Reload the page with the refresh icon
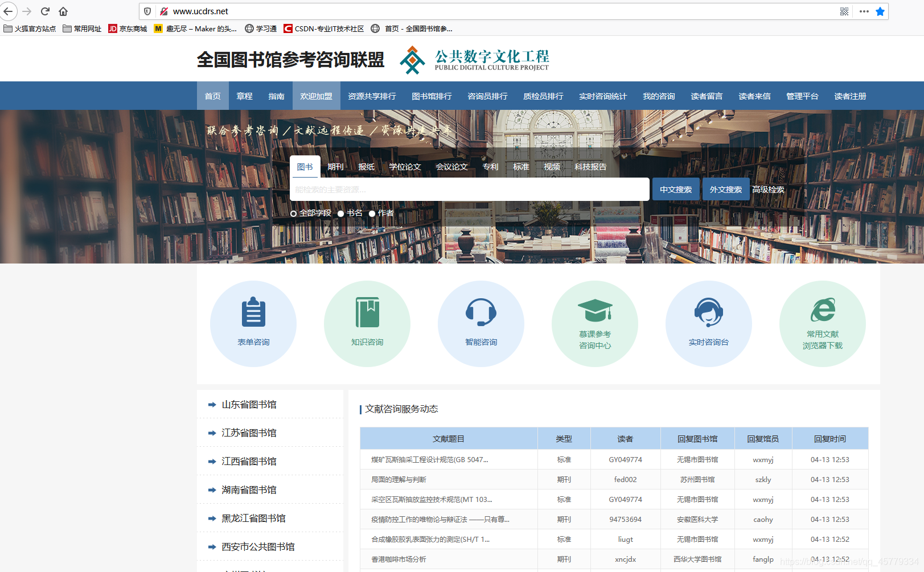This screenshot has width=924, height=572. 45,11
